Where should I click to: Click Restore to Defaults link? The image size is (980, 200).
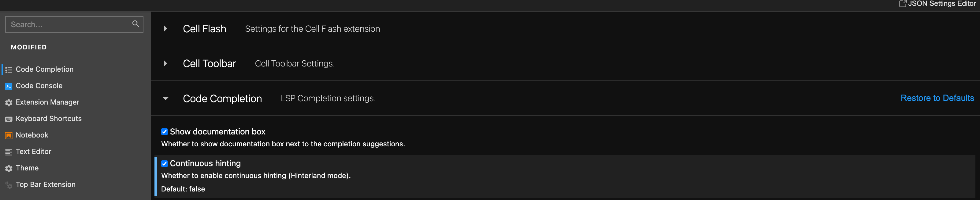tap(937, 98)
